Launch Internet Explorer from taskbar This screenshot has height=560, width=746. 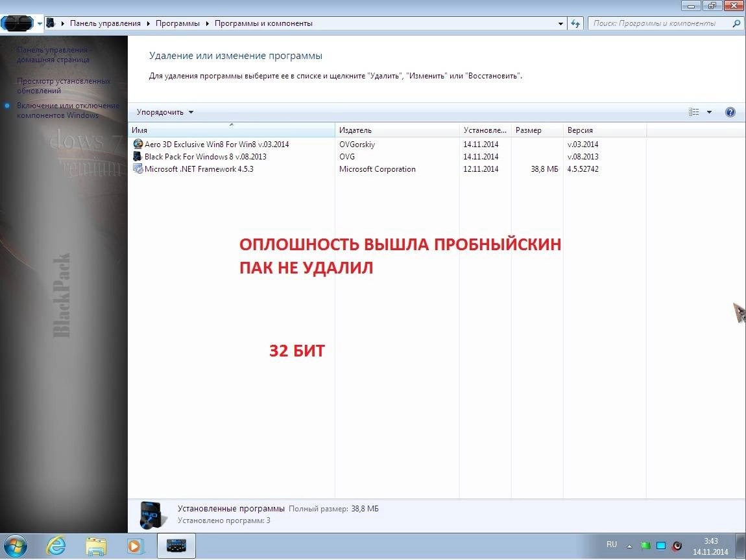point(56,546)
